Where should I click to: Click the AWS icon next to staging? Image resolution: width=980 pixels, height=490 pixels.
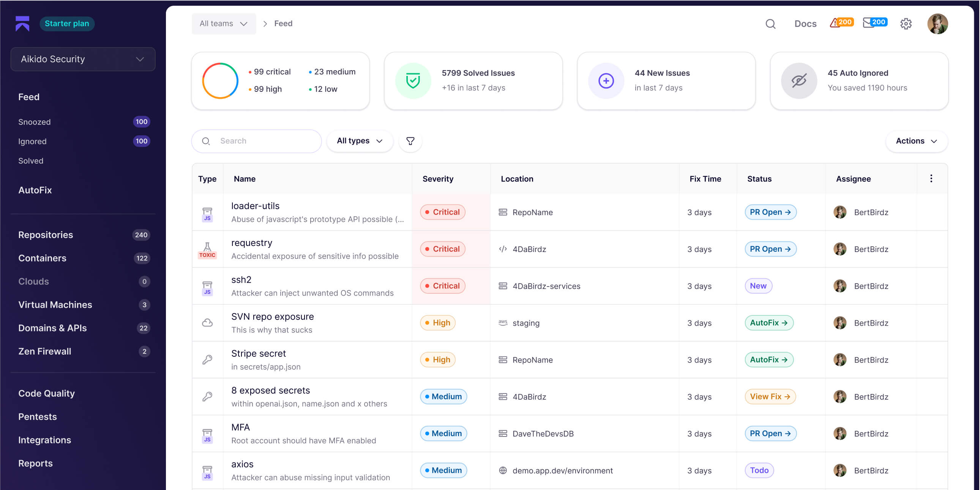click(x=503, y=323)
